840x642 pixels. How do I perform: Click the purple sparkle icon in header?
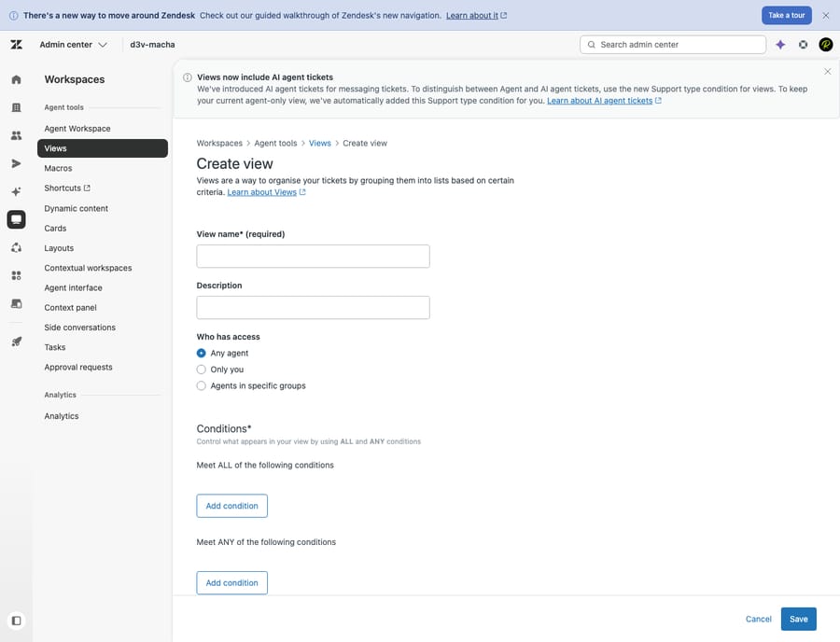[x=780, y=45]
